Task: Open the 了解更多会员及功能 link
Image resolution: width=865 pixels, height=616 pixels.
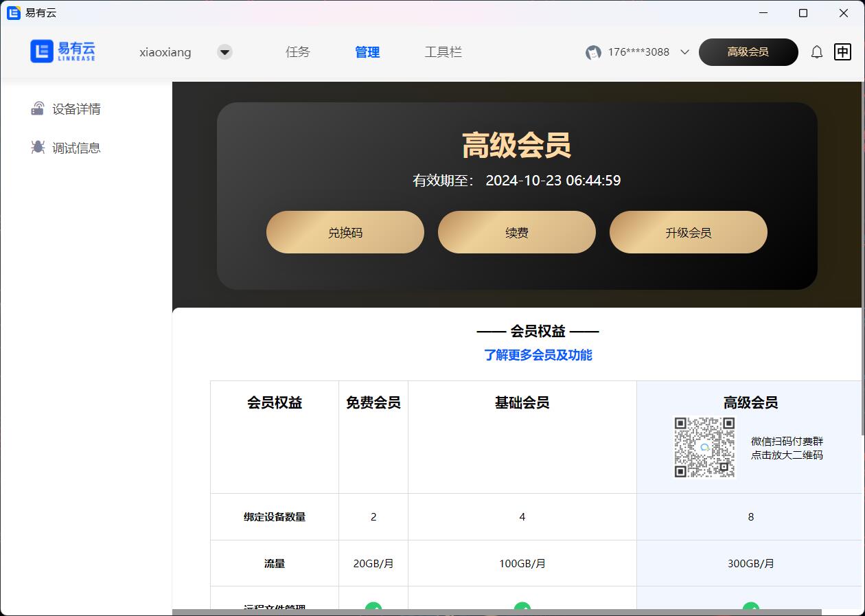Action: [538, 355]
